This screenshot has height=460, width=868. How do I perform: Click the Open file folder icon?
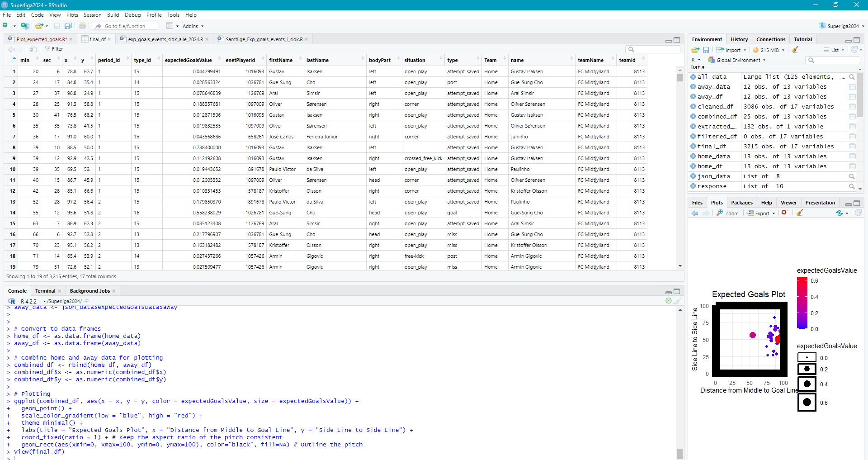pos(39,26)
